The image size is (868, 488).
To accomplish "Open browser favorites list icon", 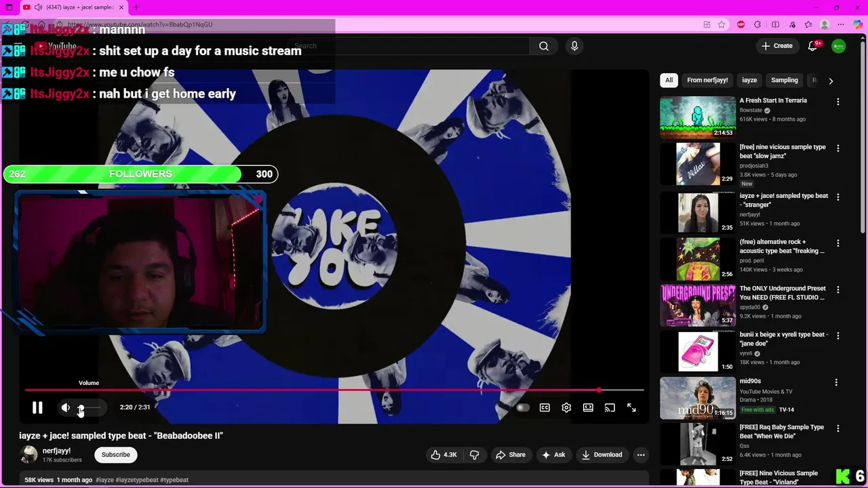I will click(x=808, y=24).
